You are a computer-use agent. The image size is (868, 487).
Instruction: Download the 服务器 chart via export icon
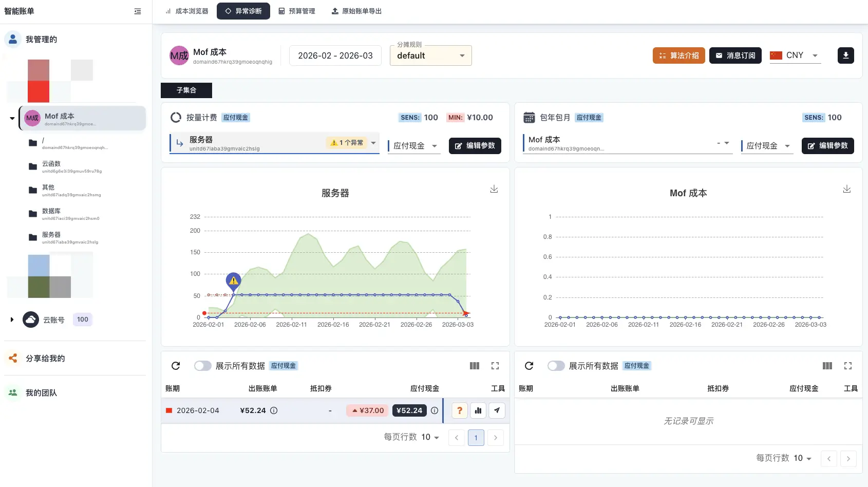(494, 189)
